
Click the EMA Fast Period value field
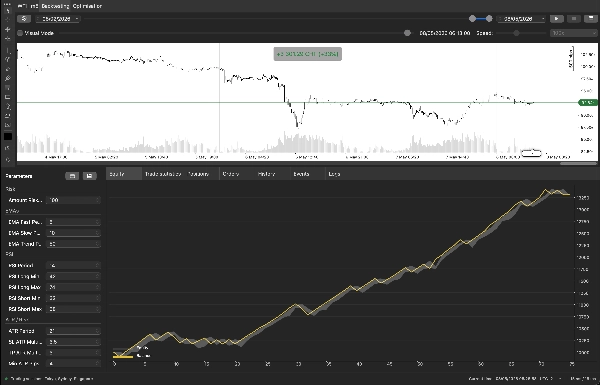(73, 222)
